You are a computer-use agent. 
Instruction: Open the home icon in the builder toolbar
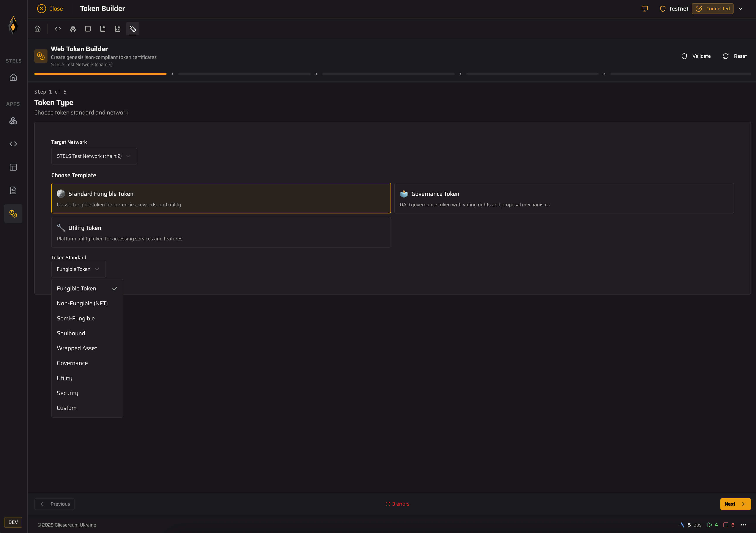pyautogui.click(x=38, y=29)
